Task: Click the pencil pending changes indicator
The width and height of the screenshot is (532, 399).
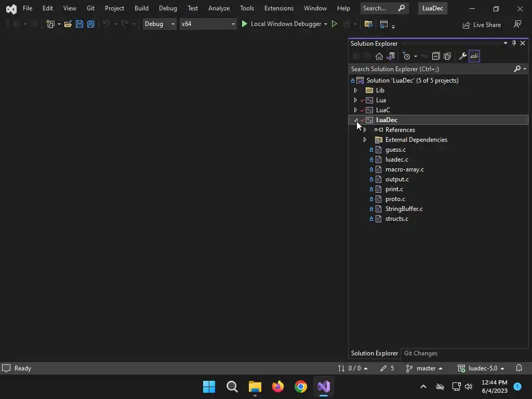Action: (x=387, y=368)
